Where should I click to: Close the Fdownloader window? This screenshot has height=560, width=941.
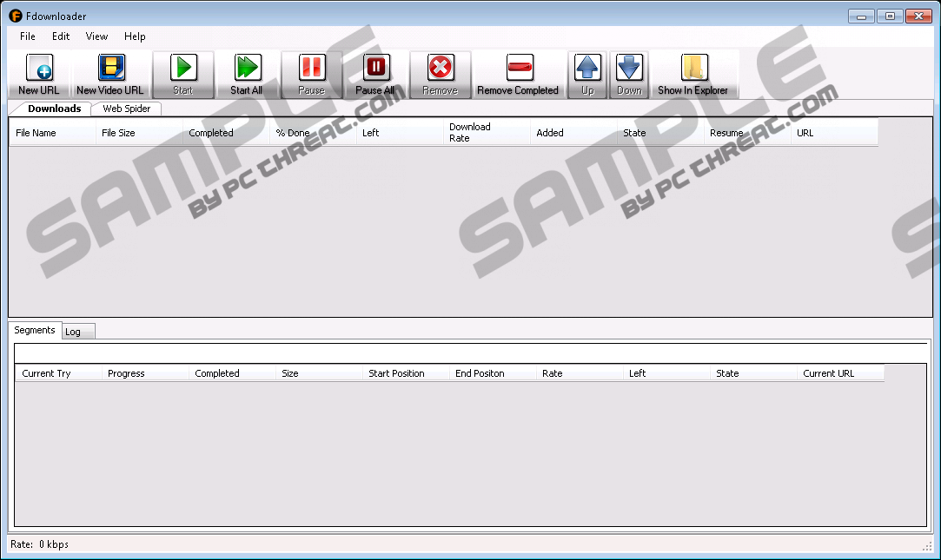918,16
